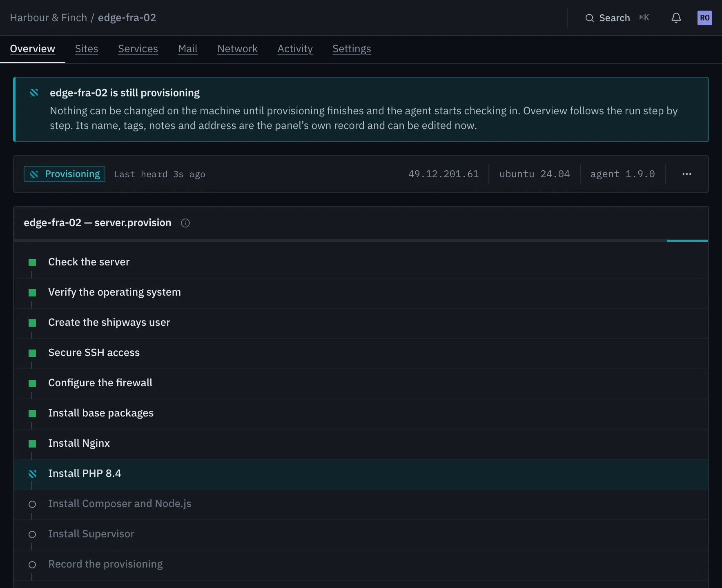Click the Harbour & Finch breadcrumb
The height and width of the screenshot is (588, 722).
tap(49, 18)
